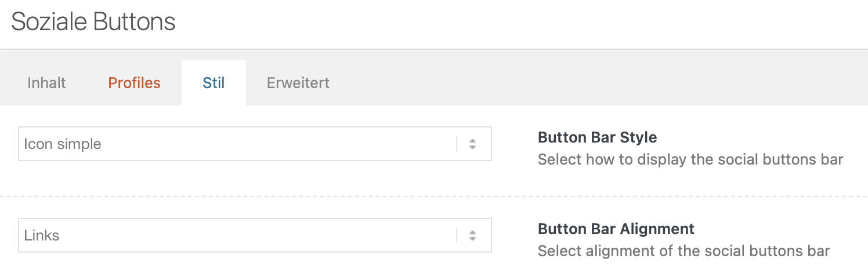Click the line below the Soziale Buttons title
This screenshot has height=270, width=868.
[x=434, y=49]
